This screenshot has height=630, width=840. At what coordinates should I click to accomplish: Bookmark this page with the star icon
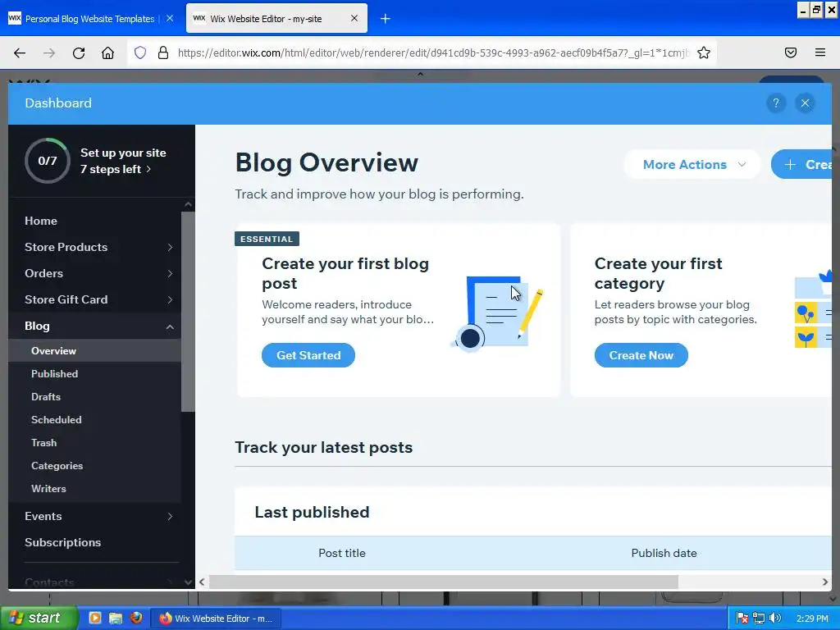click(x=703, y=52)
